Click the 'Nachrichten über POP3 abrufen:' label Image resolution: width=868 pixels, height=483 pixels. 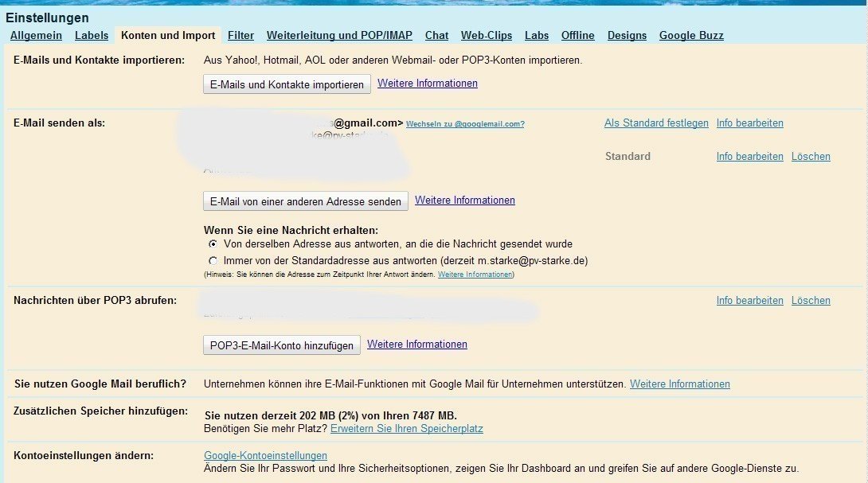click(x=96, y=301)
